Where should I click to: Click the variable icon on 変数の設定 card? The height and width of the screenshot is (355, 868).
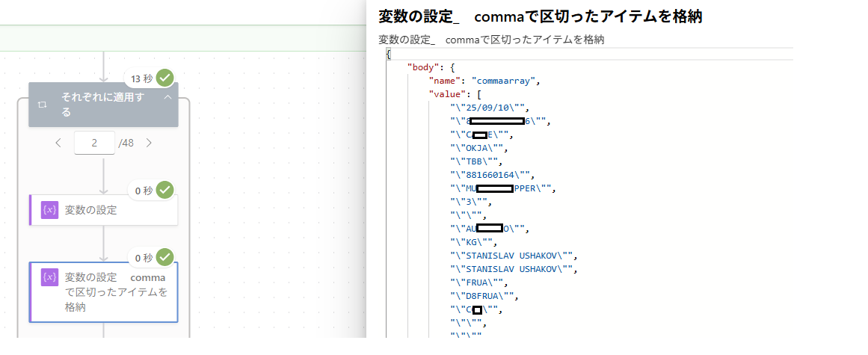point(49,209)
